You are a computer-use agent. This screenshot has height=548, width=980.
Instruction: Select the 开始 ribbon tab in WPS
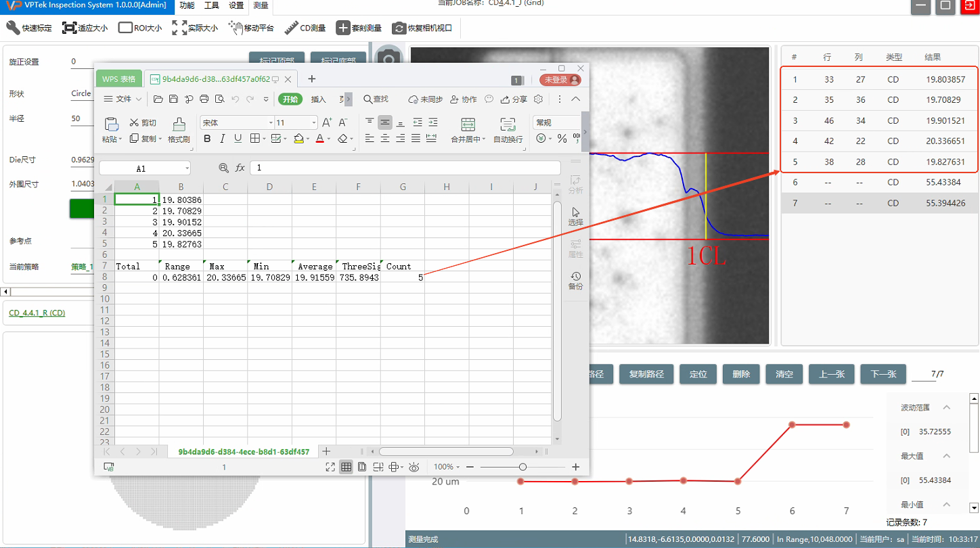[x=290, y=99]
